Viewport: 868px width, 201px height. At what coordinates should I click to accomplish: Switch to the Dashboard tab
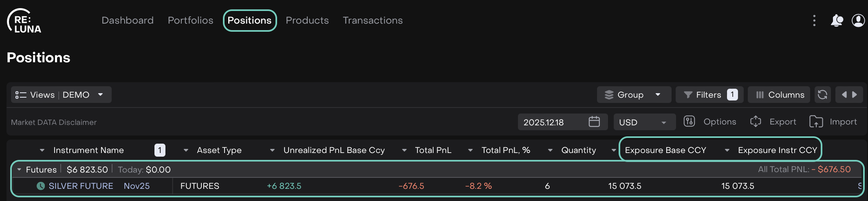coord(128,20)
